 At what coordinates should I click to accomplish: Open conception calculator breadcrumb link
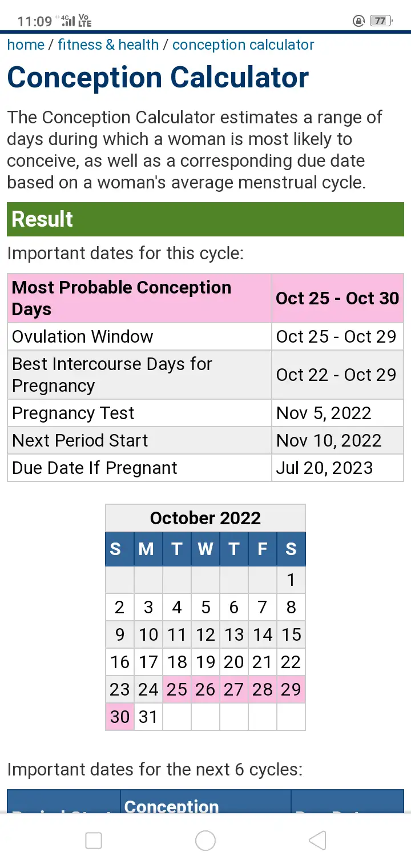pos(243,45)
